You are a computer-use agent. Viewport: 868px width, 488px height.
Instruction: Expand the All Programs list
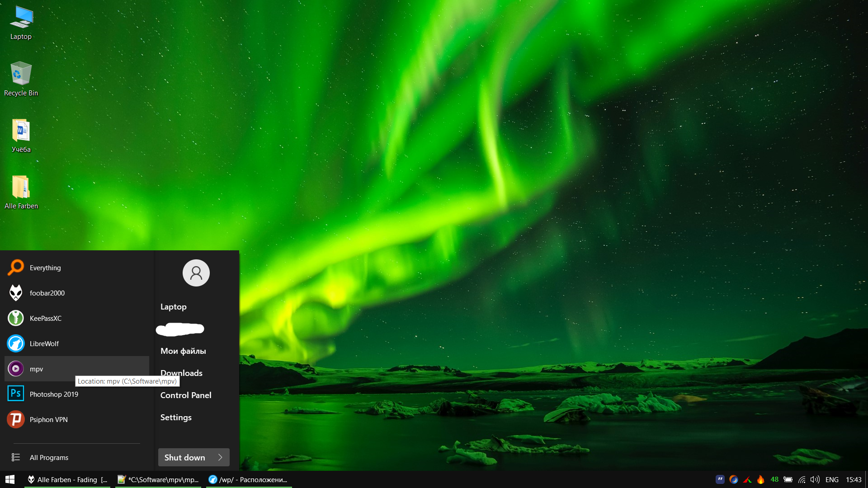[49, 458]
